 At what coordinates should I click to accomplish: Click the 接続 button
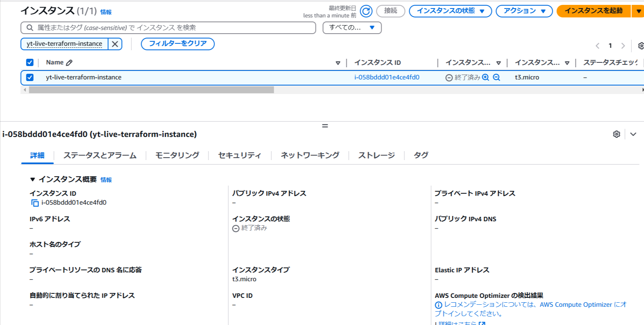391,11
